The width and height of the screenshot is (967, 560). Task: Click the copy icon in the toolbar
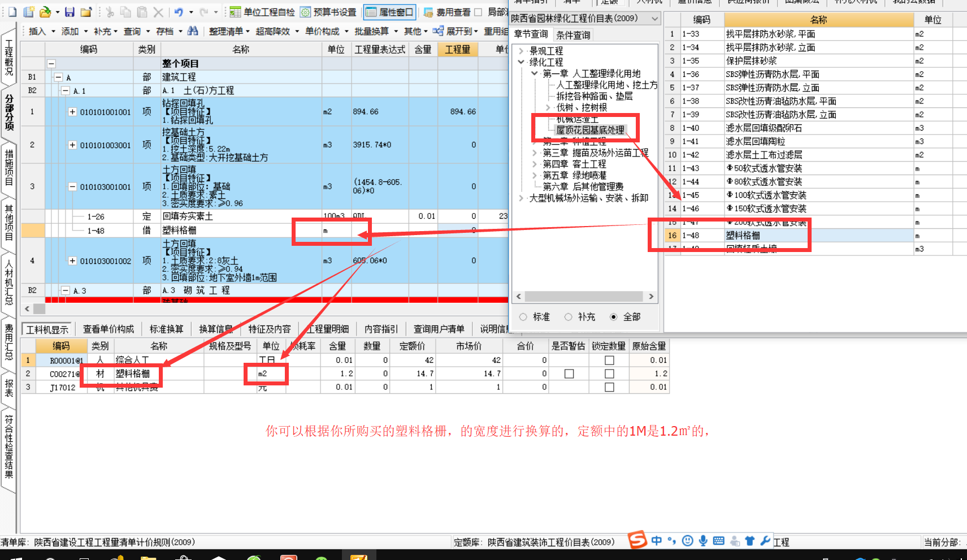tap(125, 12)
